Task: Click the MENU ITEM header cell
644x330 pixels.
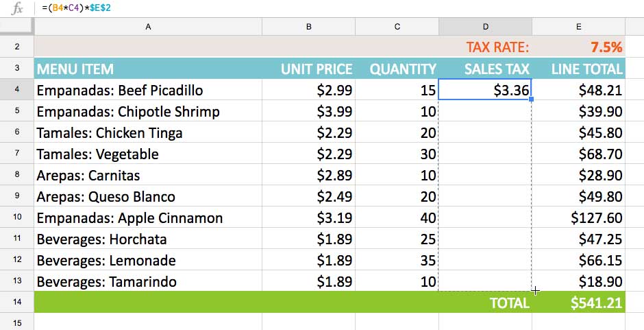Action: pyautogui.click(x=148, y=69)
